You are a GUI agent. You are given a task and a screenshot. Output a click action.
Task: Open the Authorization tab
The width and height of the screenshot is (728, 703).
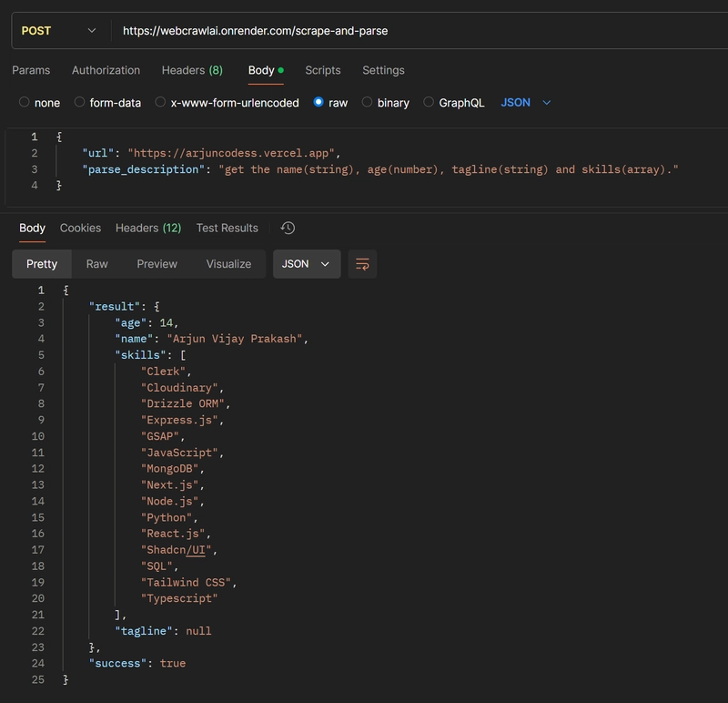point(106,70)
